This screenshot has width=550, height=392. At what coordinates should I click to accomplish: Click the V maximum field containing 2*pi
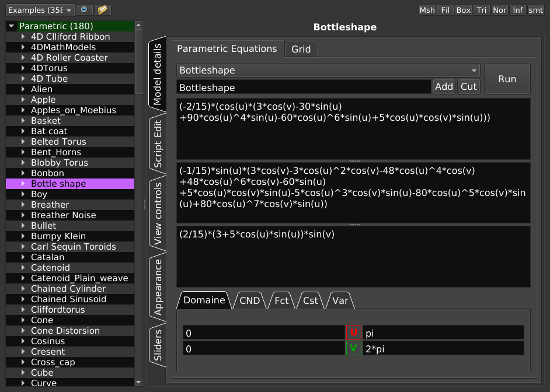point(443,349)
